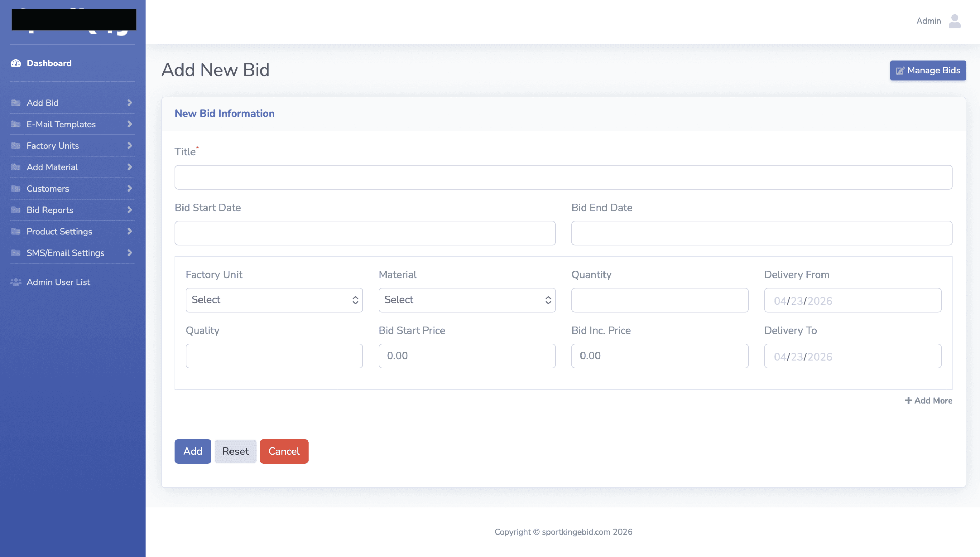Click the Delivery From date field

pyautogui.click(x=852, y=300)
